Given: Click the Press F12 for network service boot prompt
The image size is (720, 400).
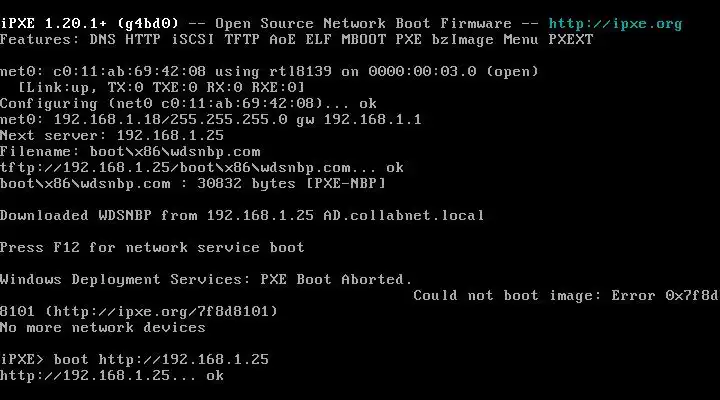Looking at the screenshot, I should coord(152,248).
